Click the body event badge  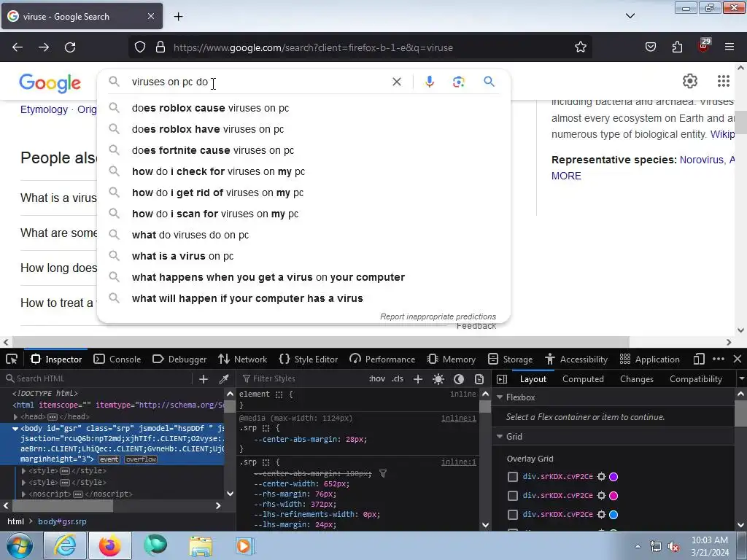coord(109,459)
